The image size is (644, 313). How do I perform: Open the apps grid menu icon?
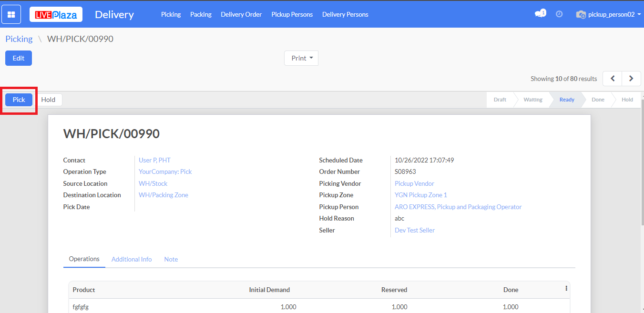pyautogui.click(x=11, y=14)
